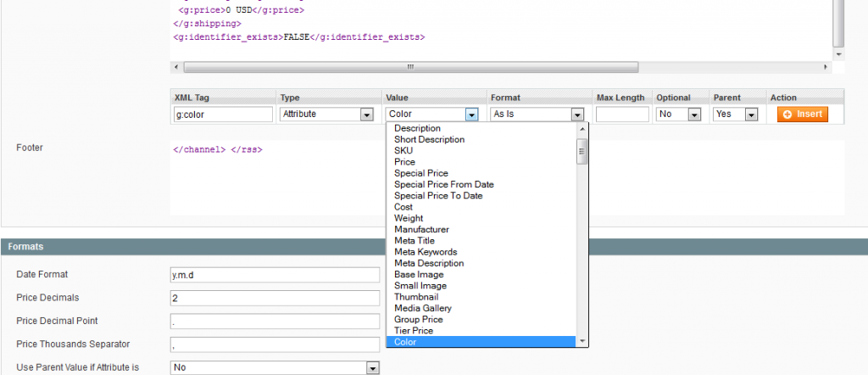Open the Optional dropdown set to No

point(681,114)
